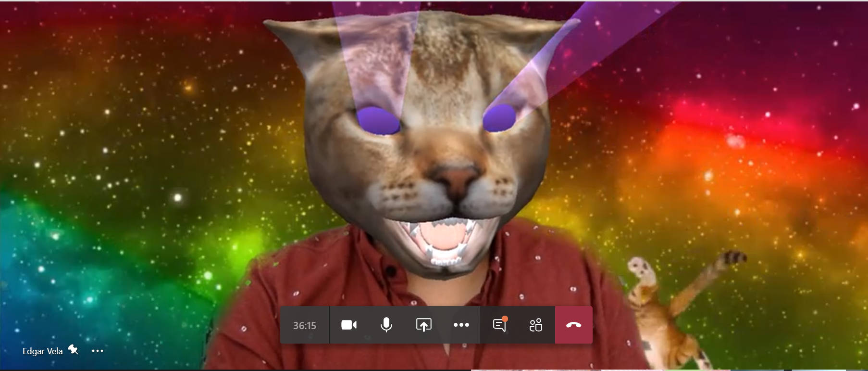This screenshot has width=868, height=371.
Task: Click the Edgar Vela name label
Action: tap(42, 351)
